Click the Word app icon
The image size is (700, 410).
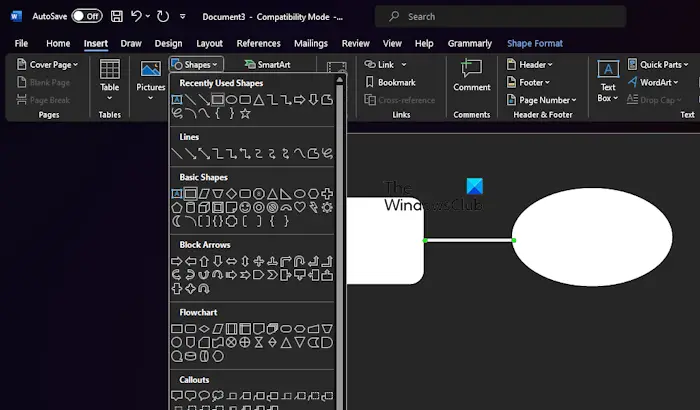[17, 17]
